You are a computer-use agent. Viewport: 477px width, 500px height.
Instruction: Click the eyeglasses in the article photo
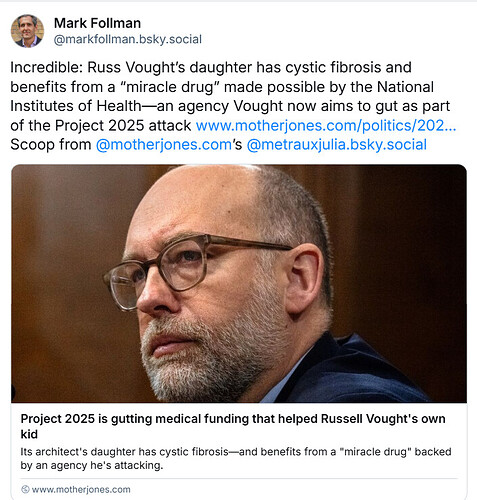[197, 267]
